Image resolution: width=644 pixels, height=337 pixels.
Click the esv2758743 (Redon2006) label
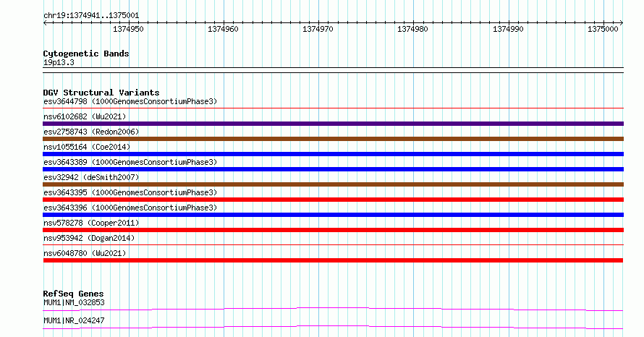tap(91, 132)
